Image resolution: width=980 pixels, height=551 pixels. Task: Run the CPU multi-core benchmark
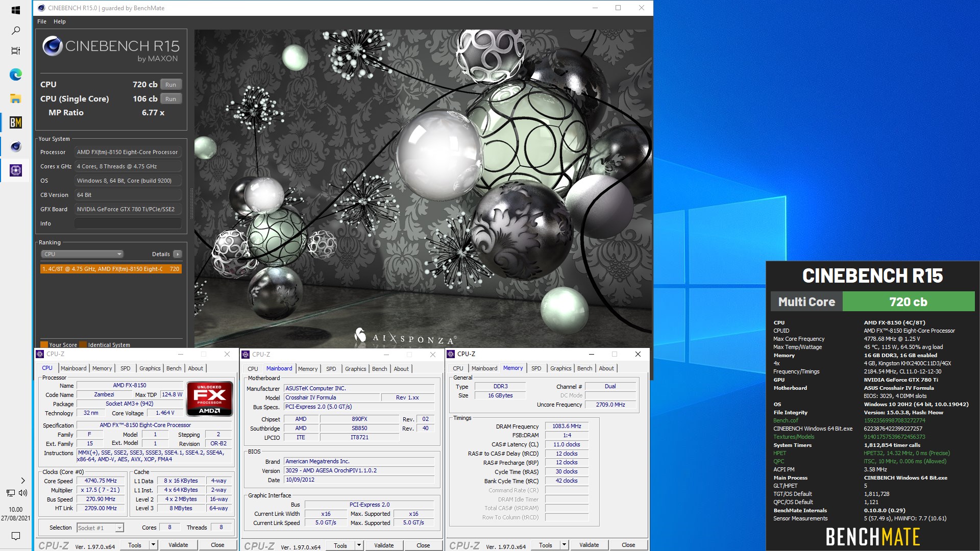(x=171, y=85)
